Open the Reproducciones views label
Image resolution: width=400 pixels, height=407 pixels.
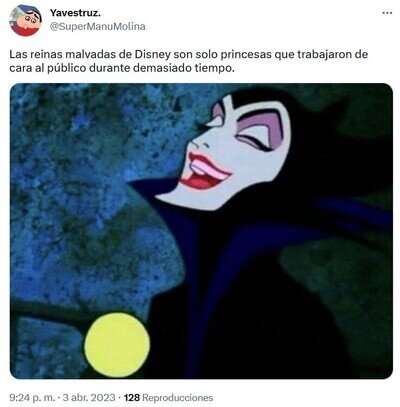pos(177,397)
